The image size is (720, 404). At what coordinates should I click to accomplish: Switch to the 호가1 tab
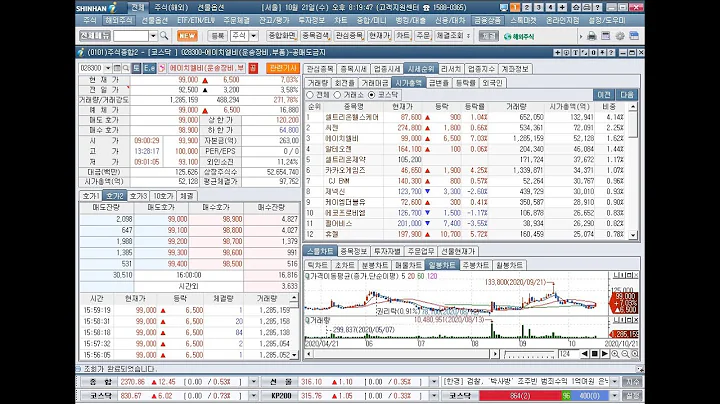click(x=90, y=196)
